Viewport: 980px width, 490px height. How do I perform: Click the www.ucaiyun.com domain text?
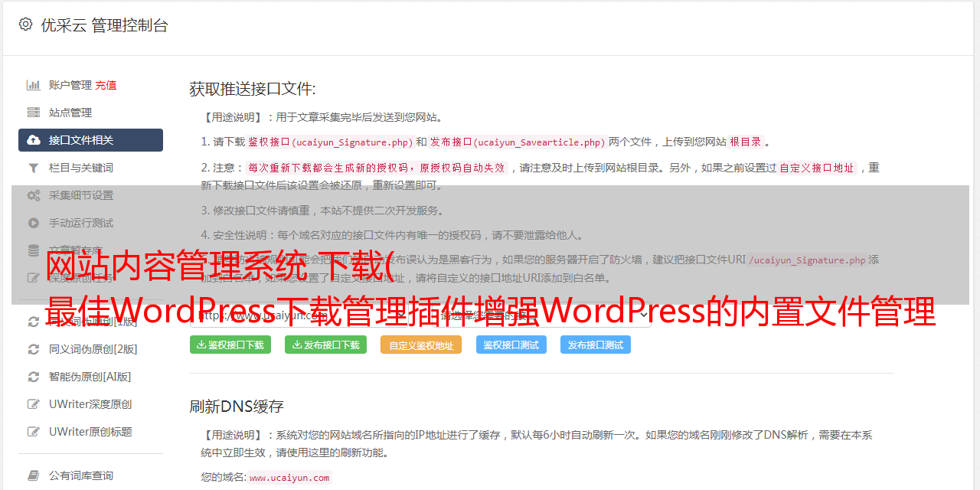289,477
